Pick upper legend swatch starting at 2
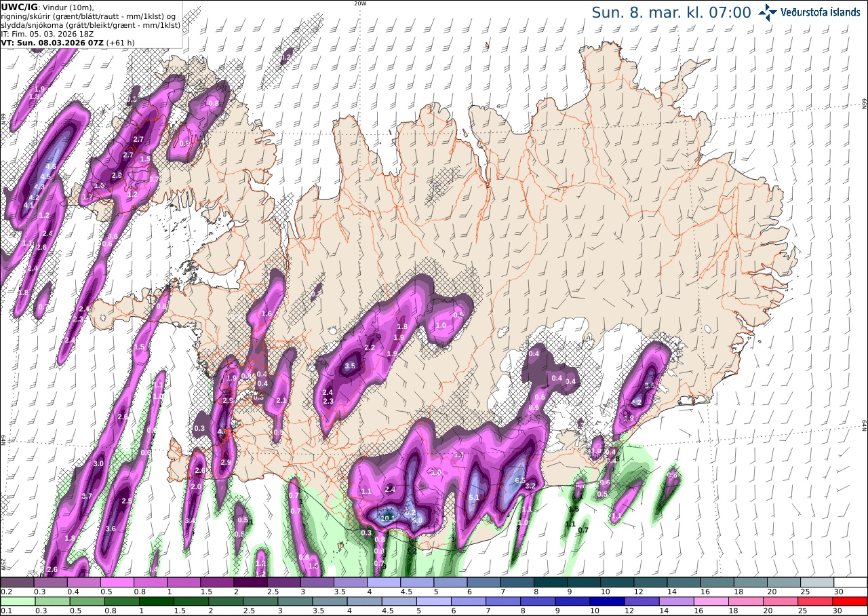The width and height of the screenshot is (868, 616). (x=250, y=582)
